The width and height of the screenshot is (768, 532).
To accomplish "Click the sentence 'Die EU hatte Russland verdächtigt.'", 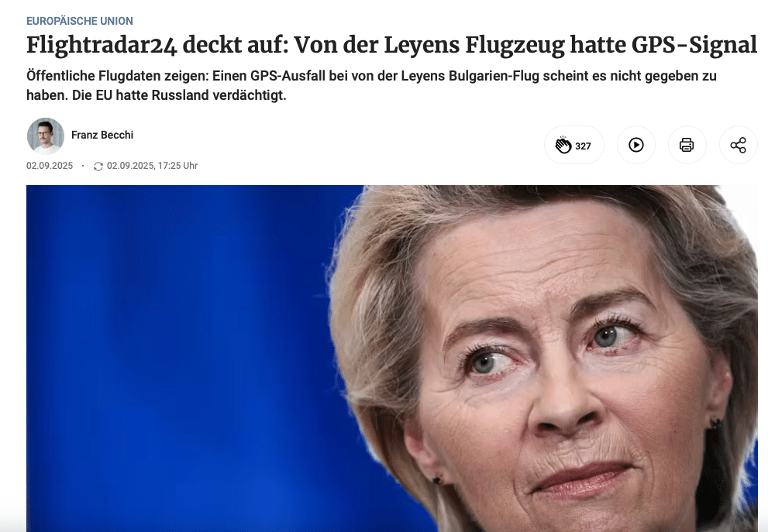I will tap(179, 95).
